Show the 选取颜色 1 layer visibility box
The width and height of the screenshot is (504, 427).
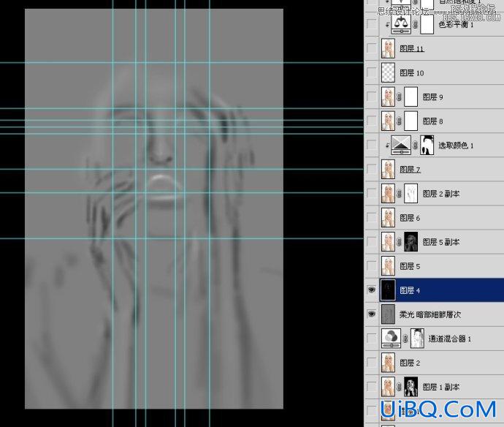pos(371,145)
